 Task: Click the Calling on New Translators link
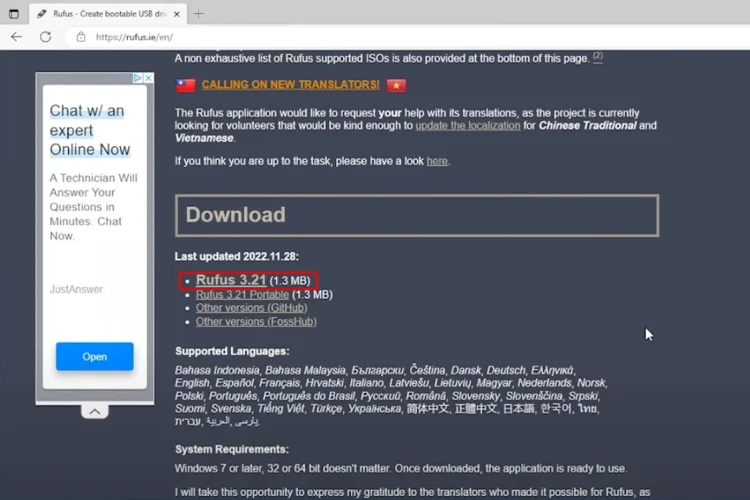290,85
